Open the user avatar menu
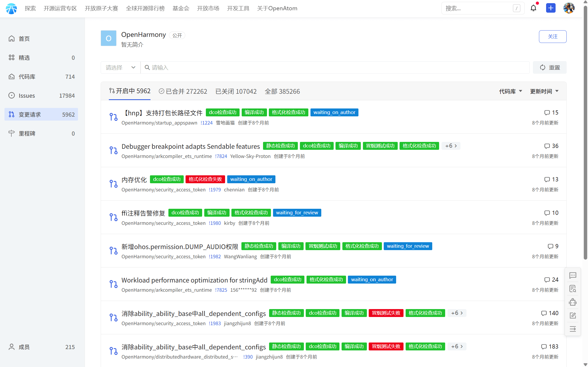The image size is (588, 367). click(x=569, y=8)
